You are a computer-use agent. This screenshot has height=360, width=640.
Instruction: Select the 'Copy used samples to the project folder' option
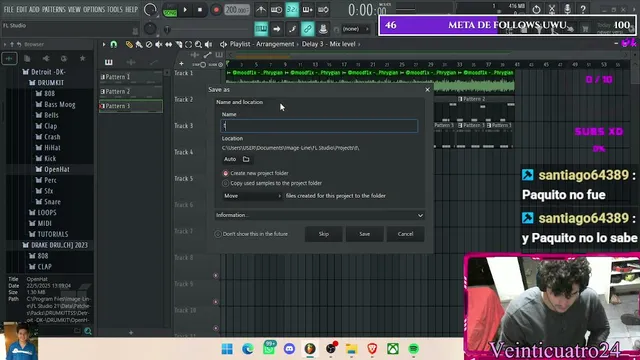(225, 184)
